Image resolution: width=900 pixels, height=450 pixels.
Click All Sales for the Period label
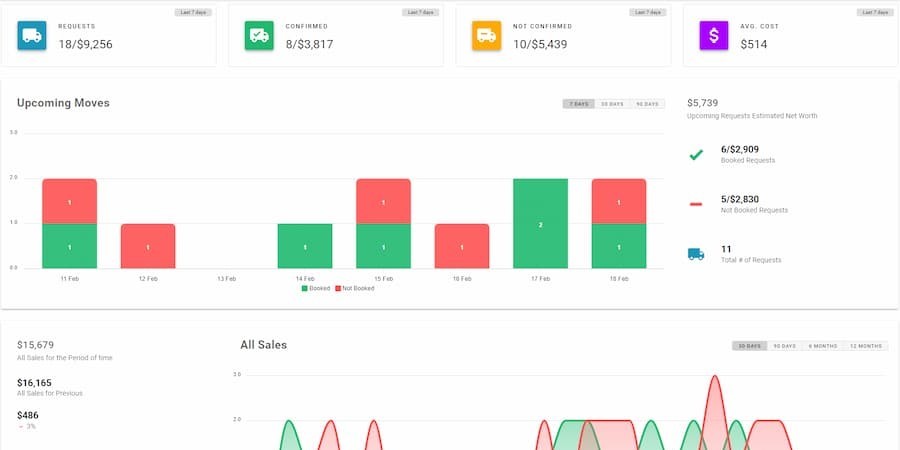coord(65,358)
